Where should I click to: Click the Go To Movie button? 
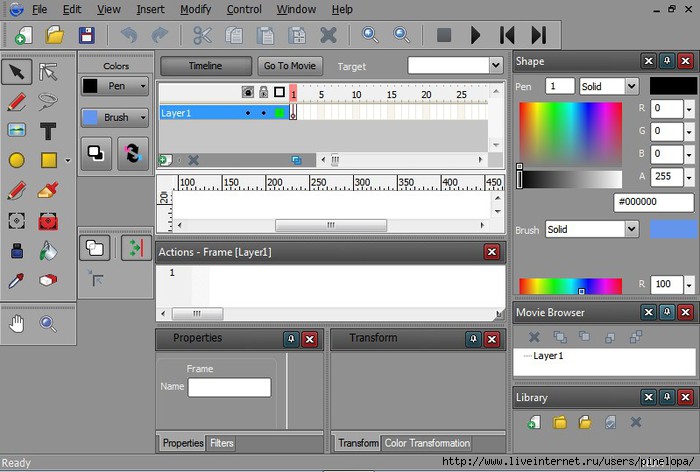(289, 66)
